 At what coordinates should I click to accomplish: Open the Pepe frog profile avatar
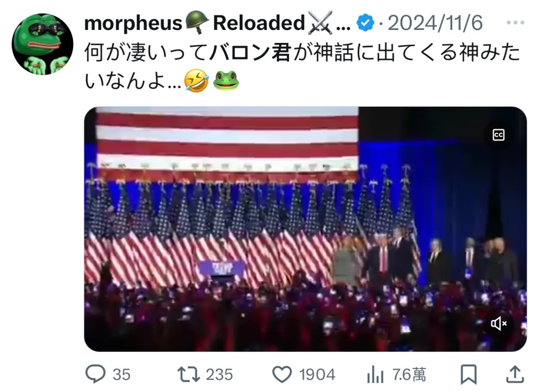coord(42,44)
